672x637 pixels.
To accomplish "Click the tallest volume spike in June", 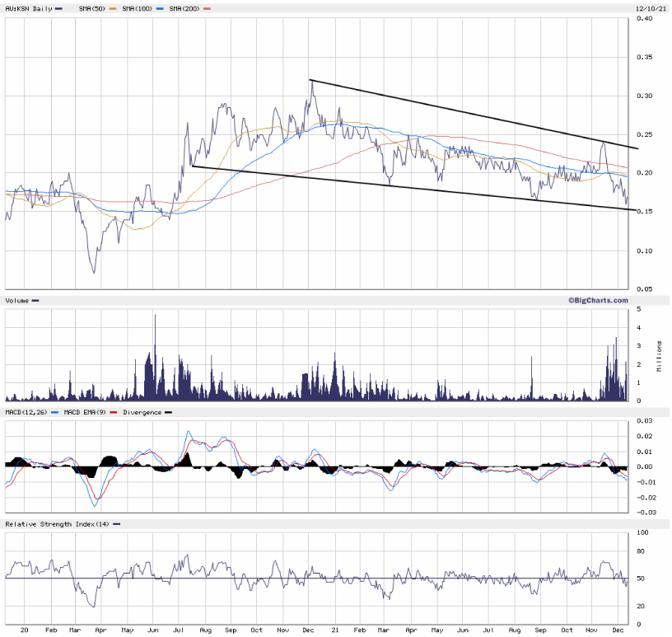I will coord(154,317).
